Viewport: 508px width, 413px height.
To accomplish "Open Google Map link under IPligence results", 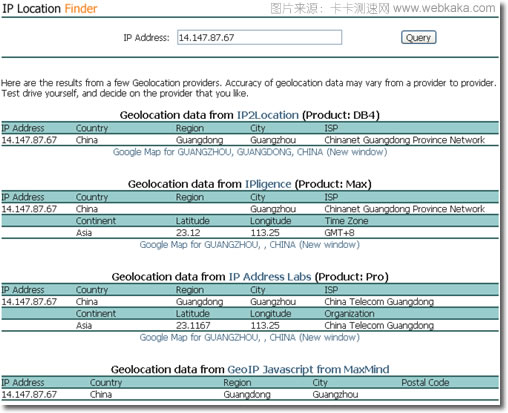I will pyautogui.click(x=250, y=245).
